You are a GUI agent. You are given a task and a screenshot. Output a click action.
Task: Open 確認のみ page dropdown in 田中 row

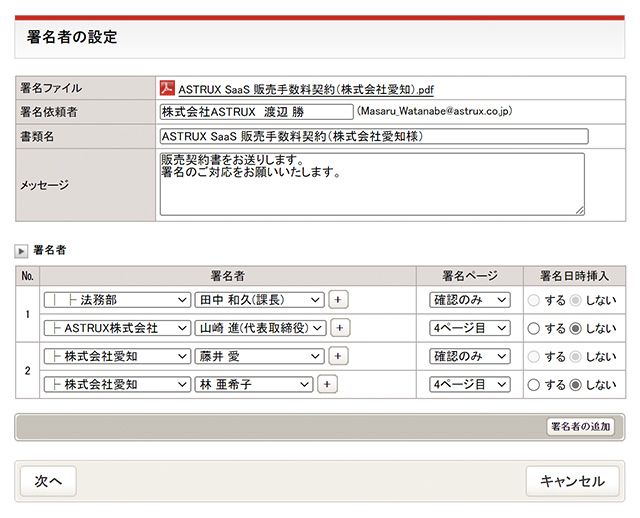tap(469, 300)
